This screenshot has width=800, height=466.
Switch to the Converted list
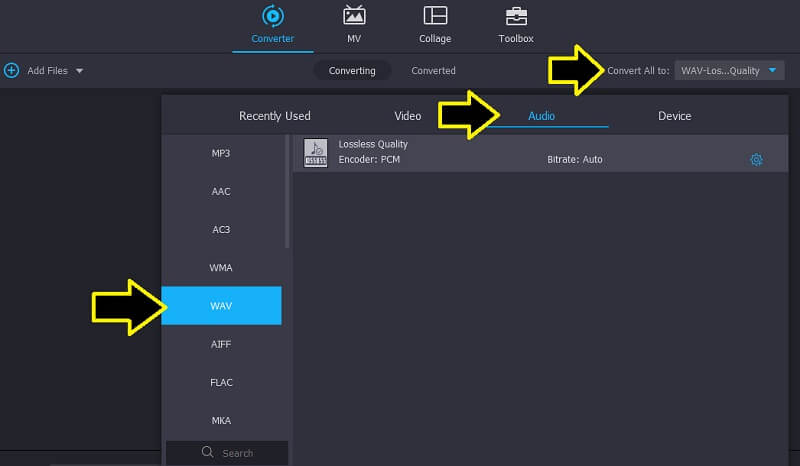pyautogui.click(x=433, y=71)
